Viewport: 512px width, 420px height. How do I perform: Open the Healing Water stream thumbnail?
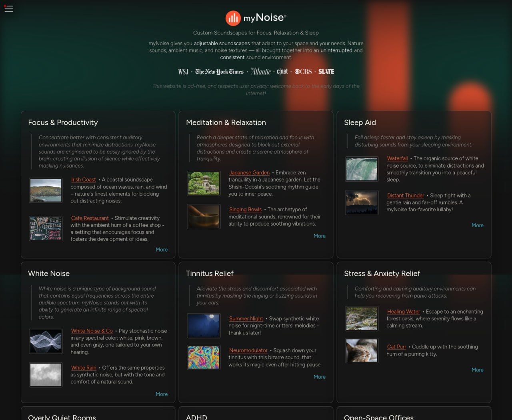click(x=362, y=318)
